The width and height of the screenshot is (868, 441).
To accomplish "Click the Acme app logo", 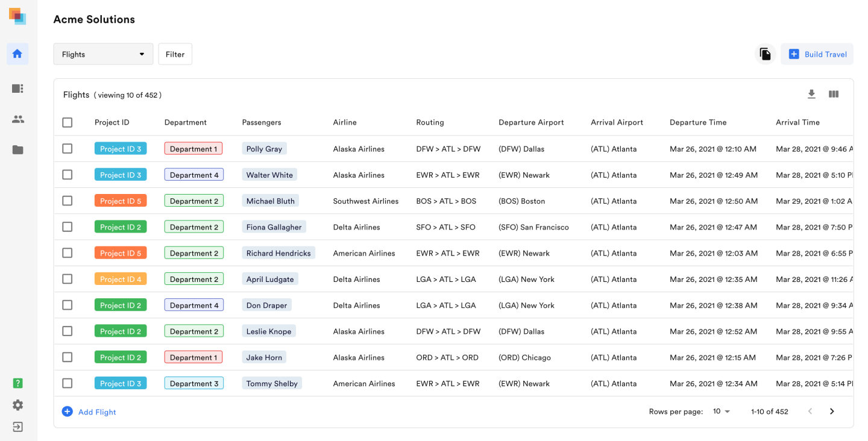I will click(x=17, y=16).
